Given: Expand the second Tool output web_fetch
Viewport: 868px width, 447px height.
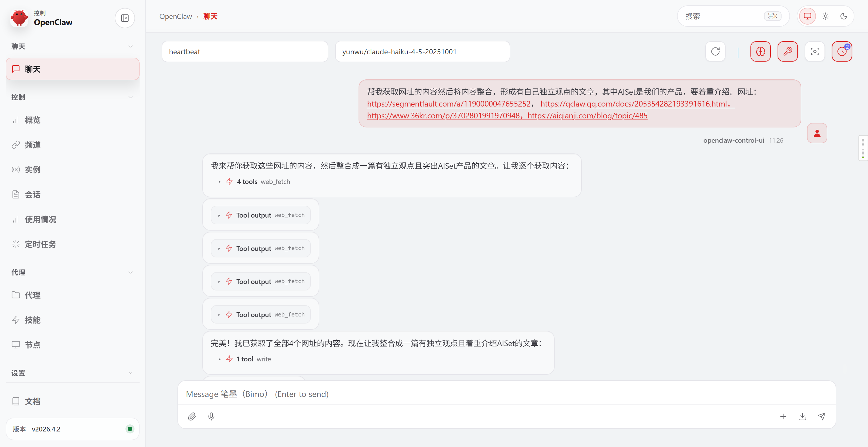Looking at the screenshot, I should (261, 248).
